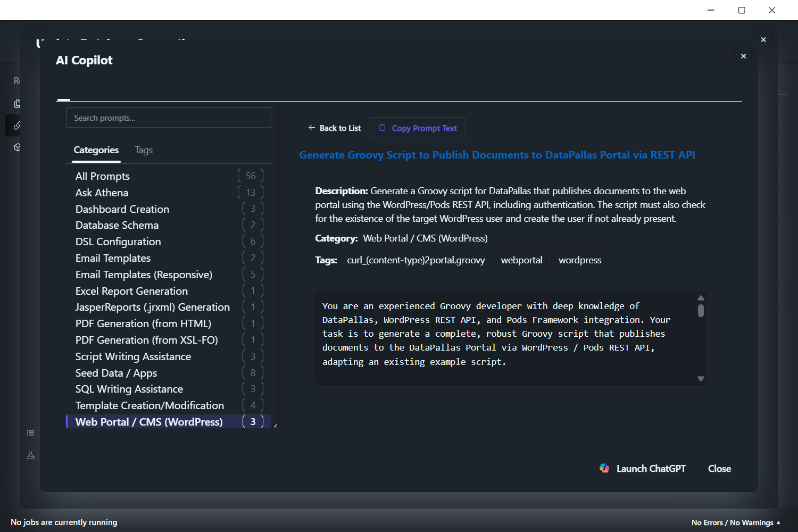Close the outer background dialog with X
Screen dimensions: 798x532
763,39
